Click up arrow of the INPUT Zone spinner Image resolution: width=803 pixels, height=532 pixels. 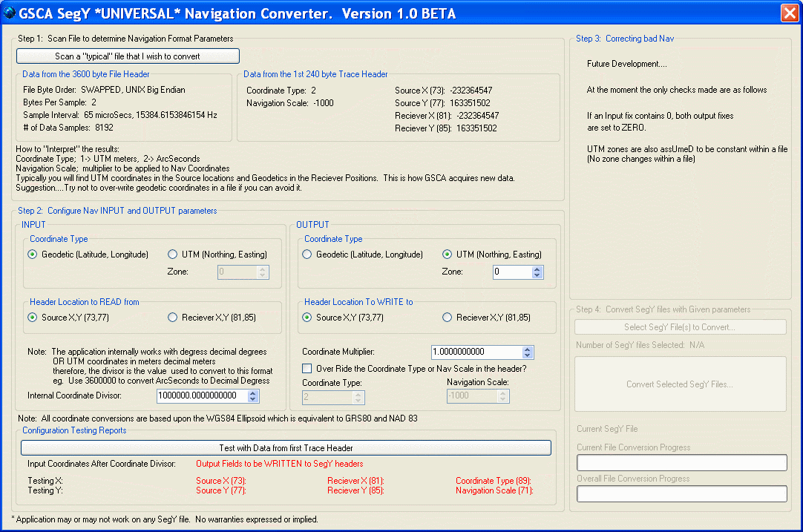point(262,269)
